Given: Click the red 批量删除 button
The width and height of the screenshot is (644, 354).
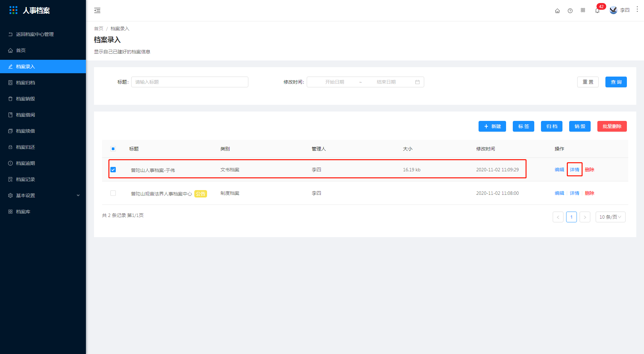Looking at the screenshot, I should click(x=612, y=126).
